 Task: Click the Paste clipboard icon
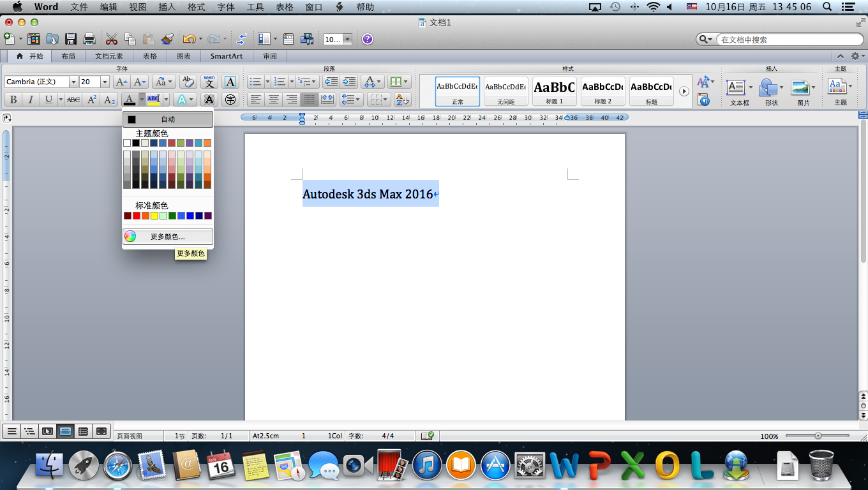pos(149,39)
